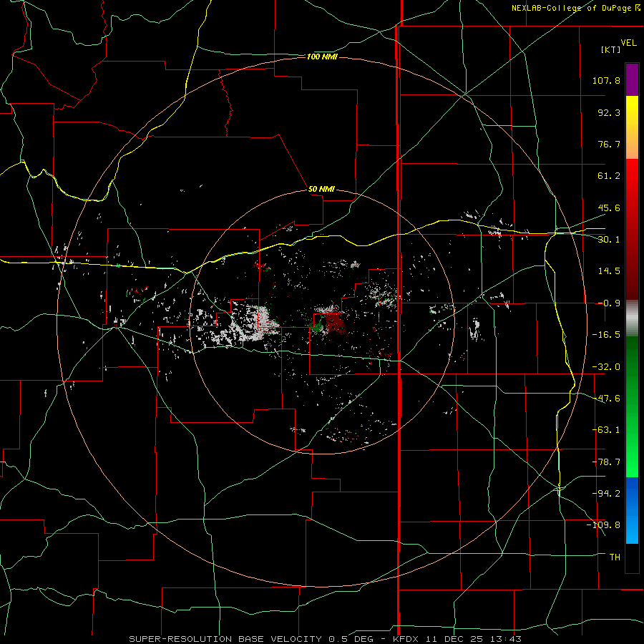Viewport: 644px width, 644px height.
Task: Select the 107.8 legend value
Action: (x=606, y=80)
